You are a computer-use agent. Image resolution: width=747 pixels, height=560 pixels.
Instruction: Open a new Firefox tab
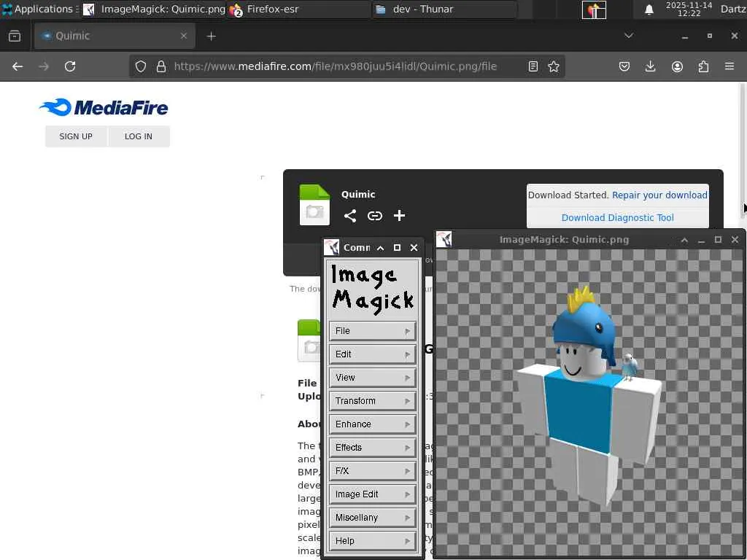click(x=211, y=36)
